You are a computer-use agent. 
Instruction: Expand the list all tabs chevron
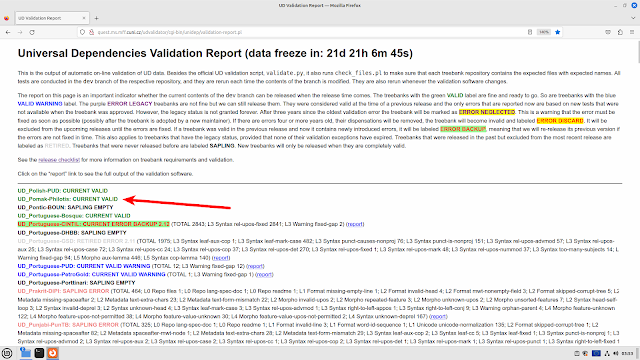(x=633, y=18)
